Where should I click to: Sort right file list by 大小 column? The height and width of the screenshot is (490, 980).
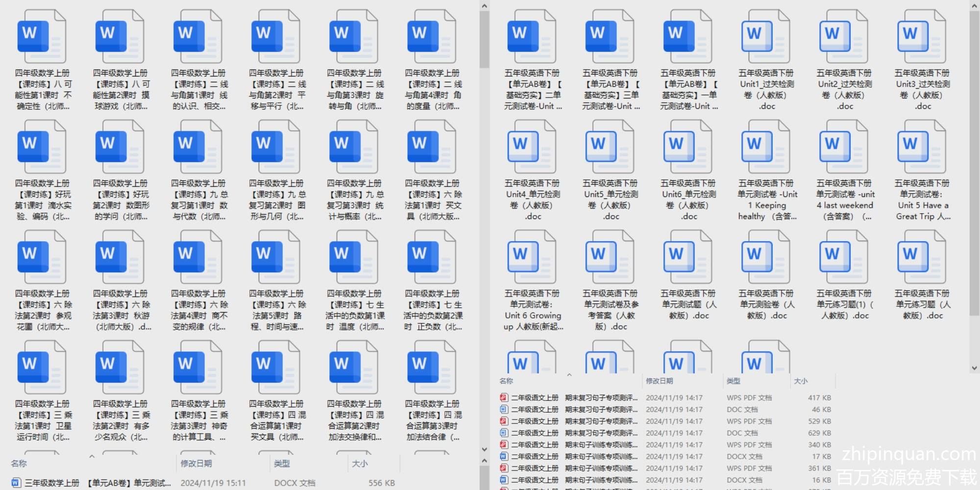pyautogui.click(x=801, y=381)
